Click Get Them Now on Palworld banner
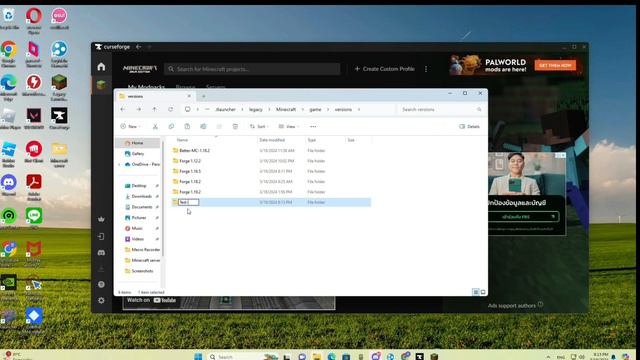Viewport: 640px width, 360px height. [555, 65]
